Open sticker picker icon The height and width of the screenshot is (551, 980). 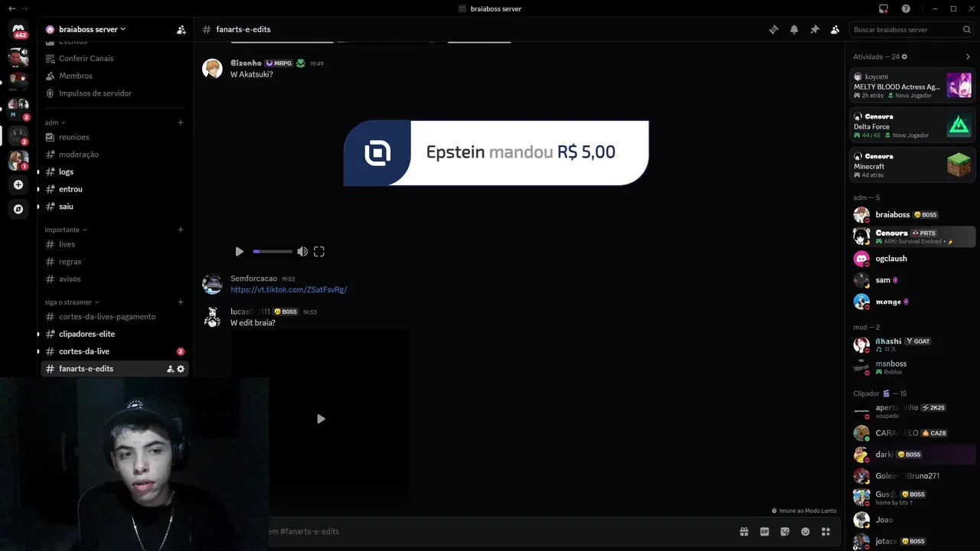(x=785, y=531)
